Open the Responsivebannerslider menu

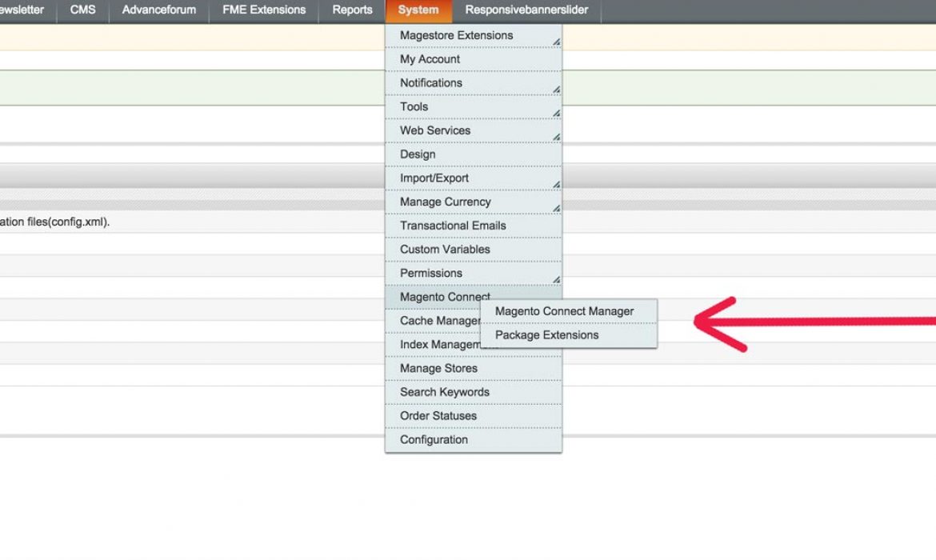(526, 10)
